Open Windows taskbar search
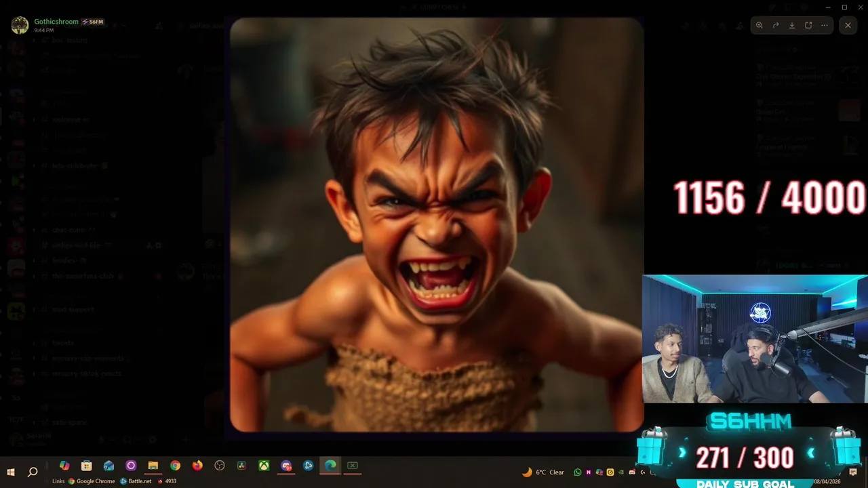 point(32,472)
